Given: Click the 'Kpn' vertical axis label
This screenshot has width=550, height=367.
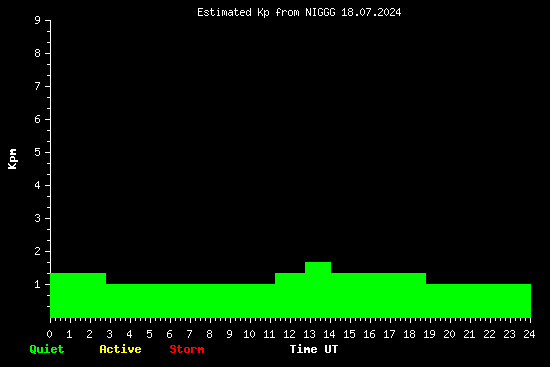Looking at the screenshot, I should pos(12,159).
